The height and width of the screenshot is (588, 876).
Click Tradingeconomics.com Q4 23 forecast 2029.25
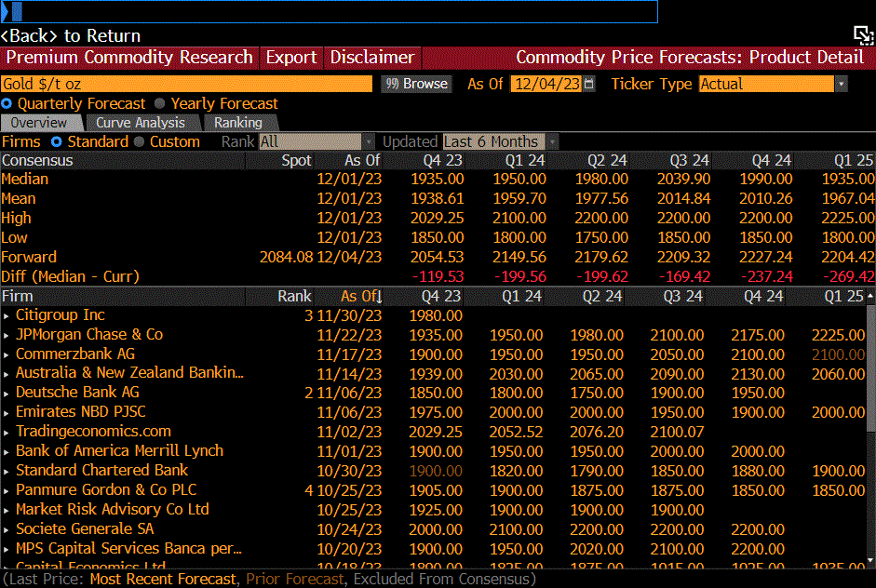coord(435,433)
